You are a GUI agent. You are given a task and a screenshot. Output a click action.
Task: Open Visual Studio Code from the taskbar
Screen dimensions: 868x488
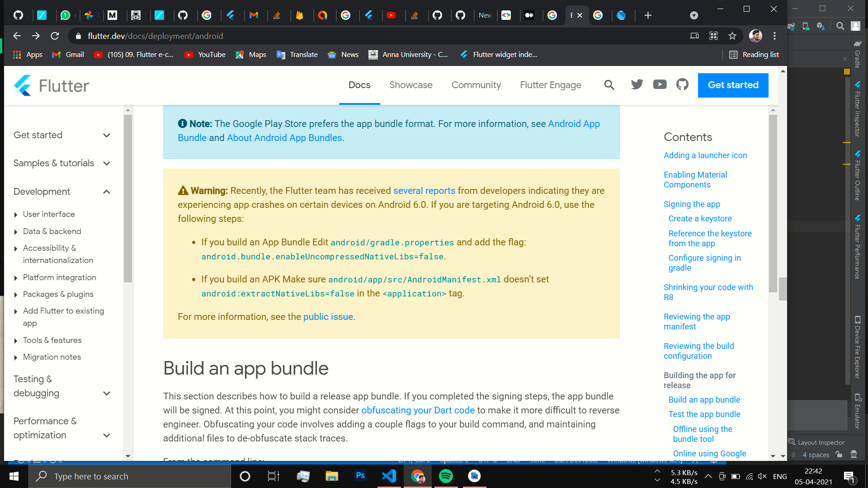(389, 476)
